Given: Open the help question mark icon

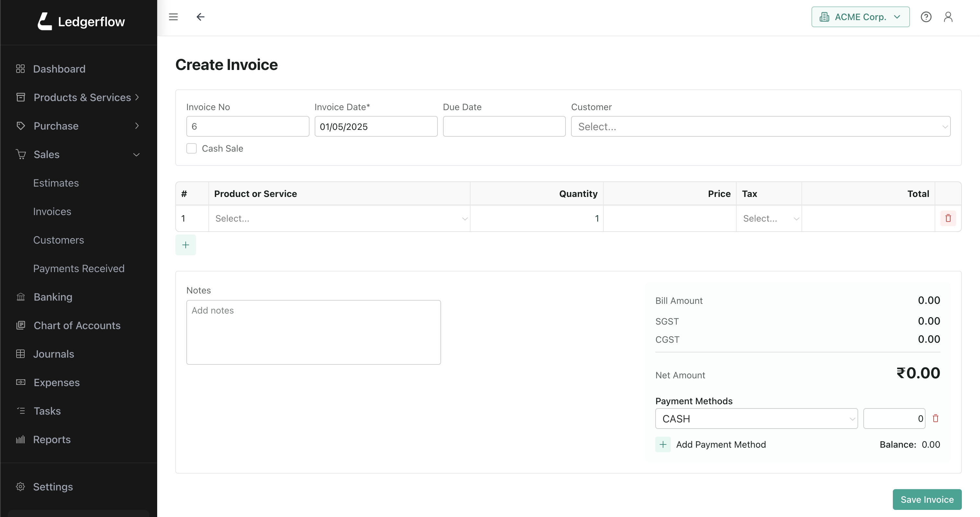Looking at the screenshot, I should (x=926, y=17).
